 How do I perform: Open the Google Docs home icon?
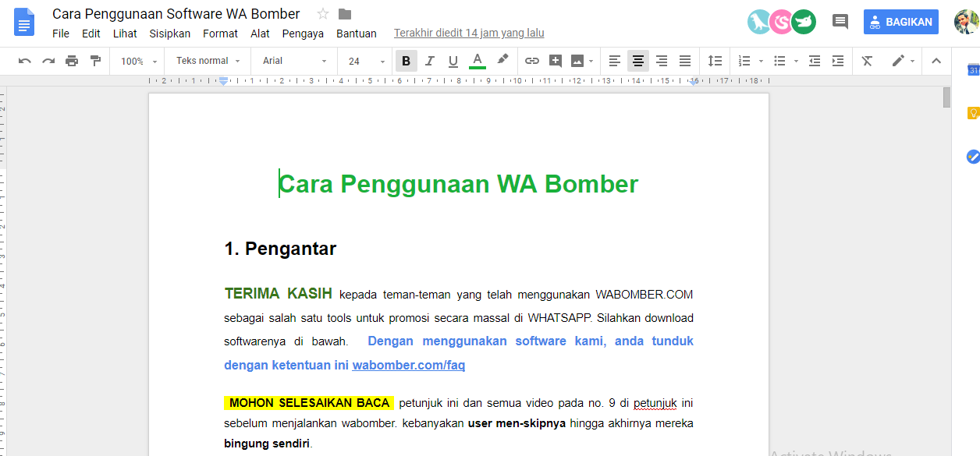[x=25, y=22]
